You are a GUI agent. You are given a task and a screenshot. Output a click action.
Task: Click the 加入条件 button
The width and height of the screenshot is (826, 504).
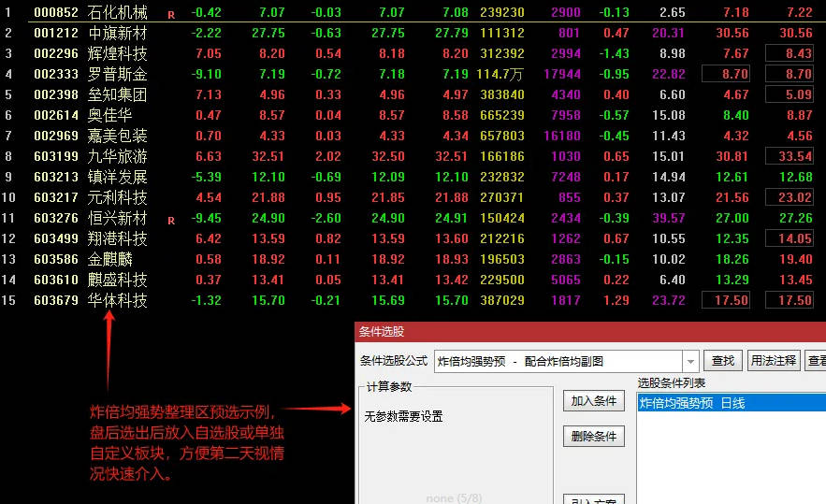[x=594, y=401]
